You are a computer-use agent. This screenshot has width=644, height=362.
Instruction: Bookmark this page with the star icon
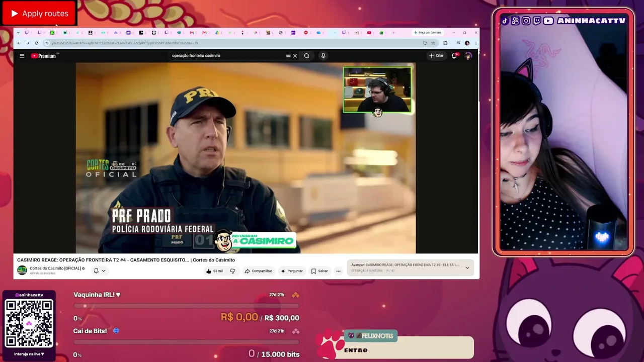click(433, 43)
